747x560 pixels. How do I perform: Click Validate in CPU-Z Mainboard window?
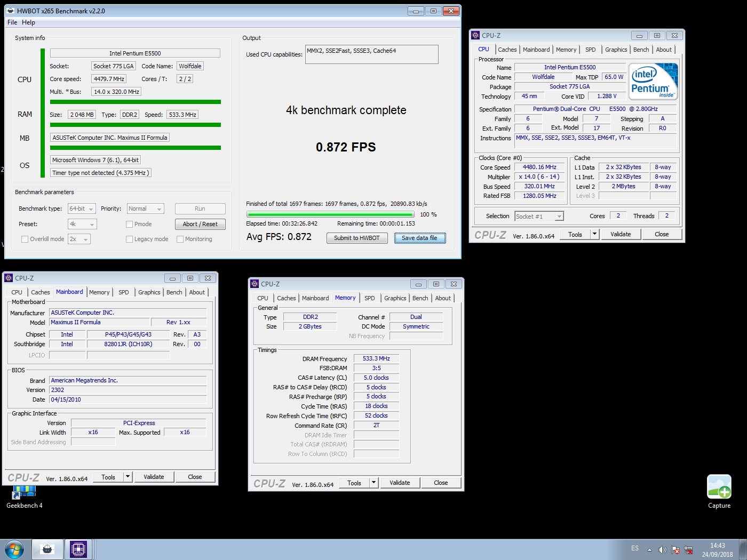point(154,477)
